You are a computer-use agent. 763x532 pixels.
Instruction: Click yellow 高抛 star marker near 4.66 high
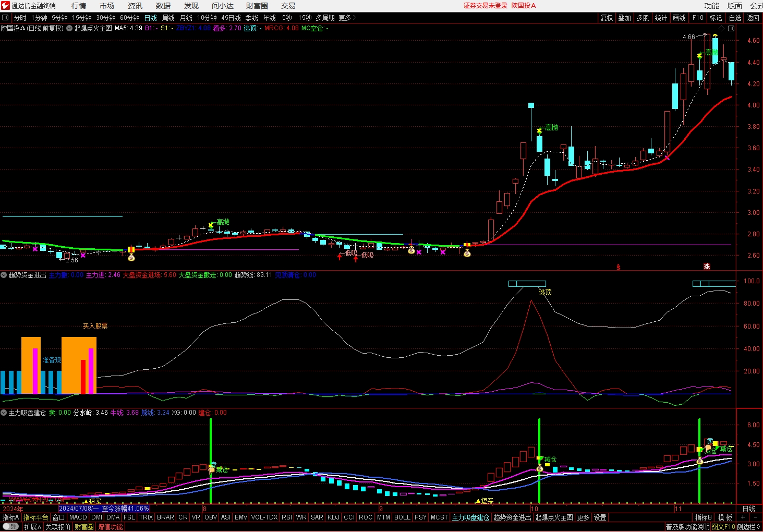click(699, 55)
